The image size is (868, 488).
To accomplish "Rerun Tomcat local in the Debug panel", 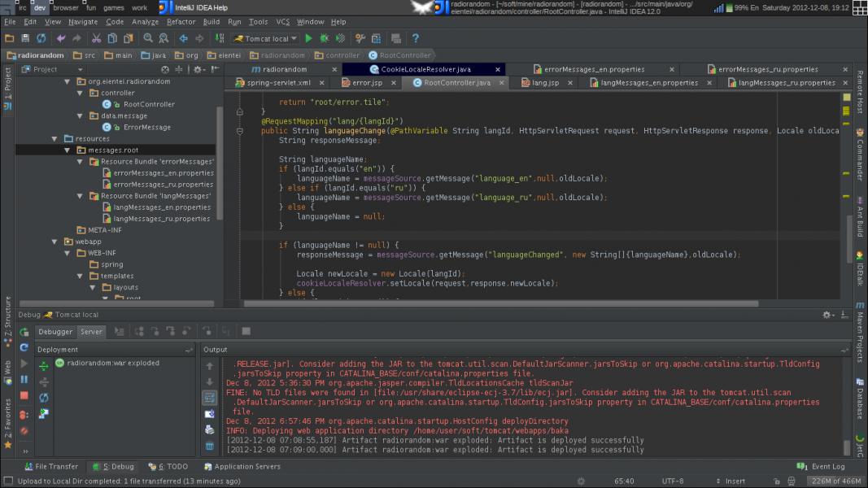I will [x=24, y=332].
